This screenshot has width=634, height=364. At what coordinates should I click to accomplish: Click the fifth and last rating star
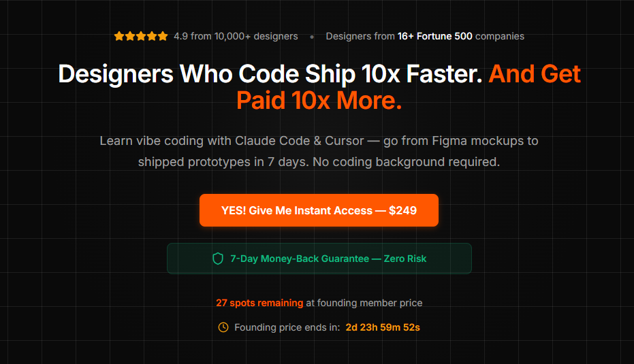[x=163, y=36]
